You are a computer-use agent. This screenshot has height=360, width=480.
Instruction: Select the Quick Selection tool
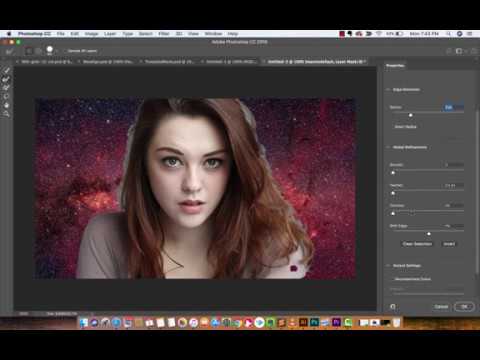click(x=6, y=70)
